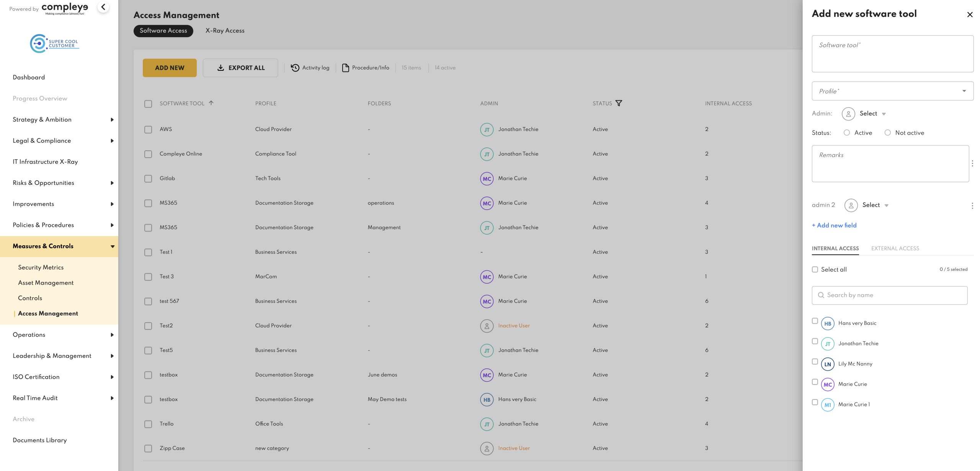Image resolution: width=980 pixels, height=471 pixels.
Task: Check the Select all checkbox
Action: (815, 270)
